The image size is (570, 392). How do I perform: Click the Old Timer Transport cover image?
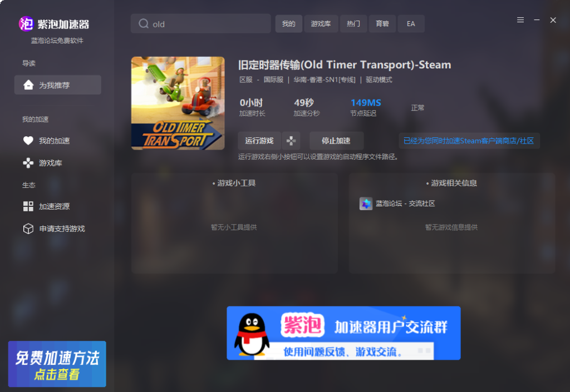(178, 103)
